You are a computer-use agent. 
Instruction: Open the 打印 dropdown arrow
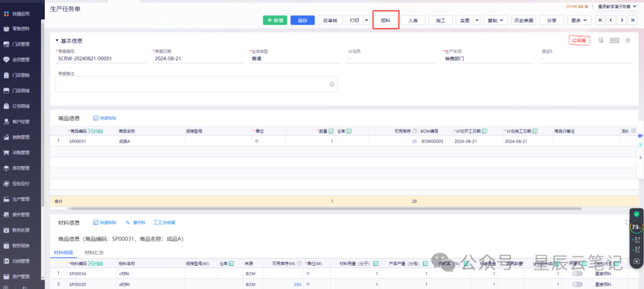(x=366, y=20)
